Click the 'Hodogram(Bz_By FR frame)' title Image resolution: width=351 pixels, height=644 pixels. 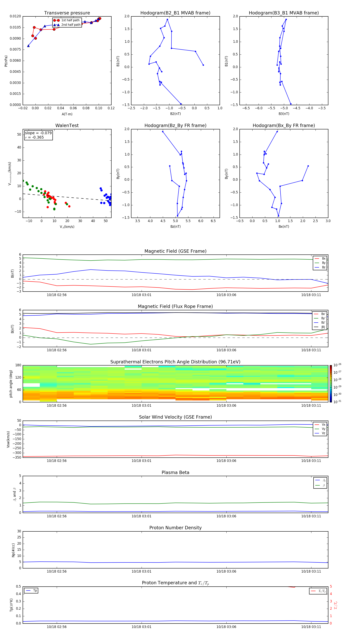(x=175, y=125)
